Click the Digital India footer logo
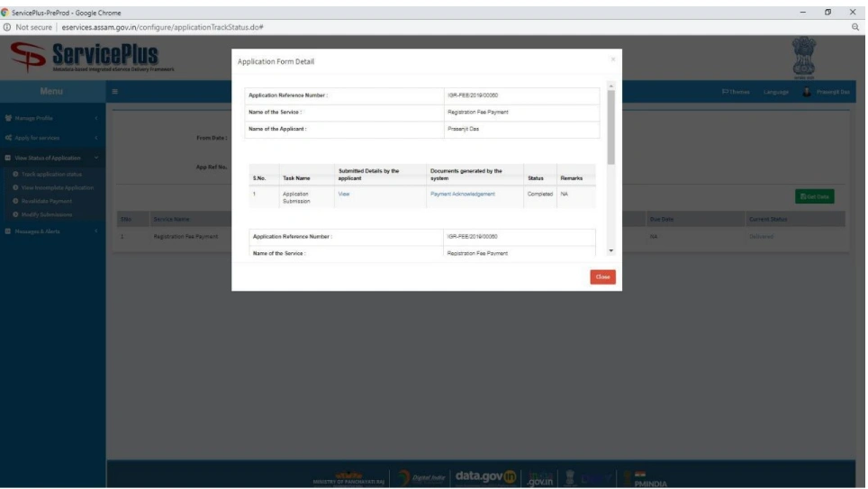Image resolution: width=868 pixels, height=489 pixels. [421, 477]
